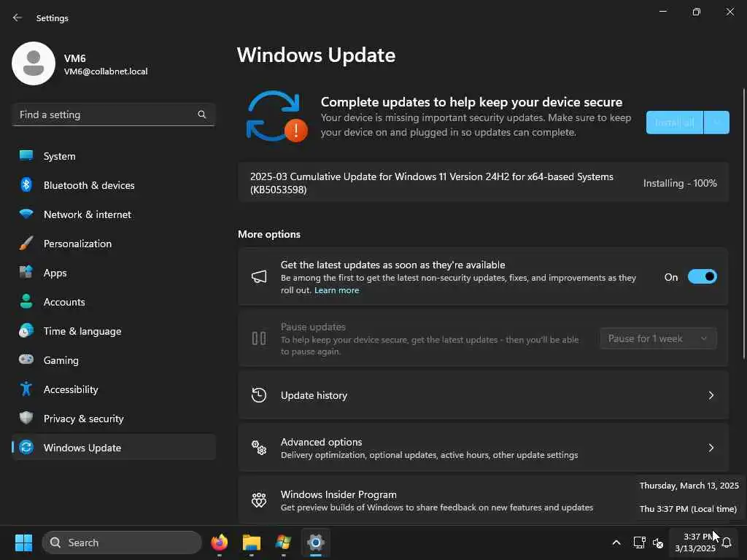Open the Windows Start button
The height and width of the screenshot is (560, 747).
pyautogui.click(x=23, y=542)
